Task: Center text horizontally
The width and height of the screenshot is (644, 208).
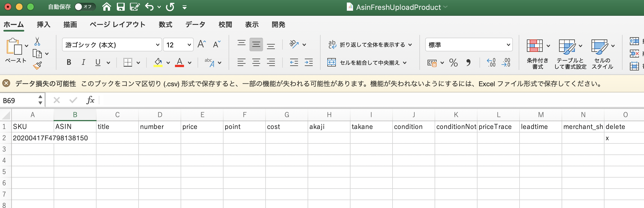Action: pos(256,62)
